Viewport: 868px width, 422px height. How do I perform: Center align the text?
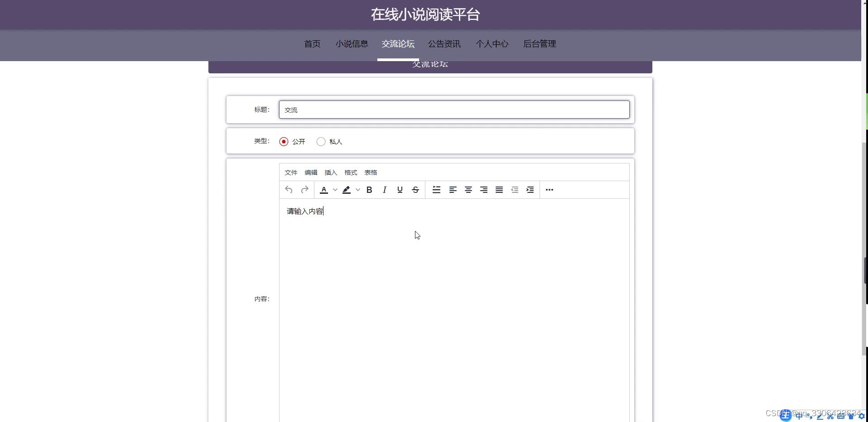[x=468, y=190]
